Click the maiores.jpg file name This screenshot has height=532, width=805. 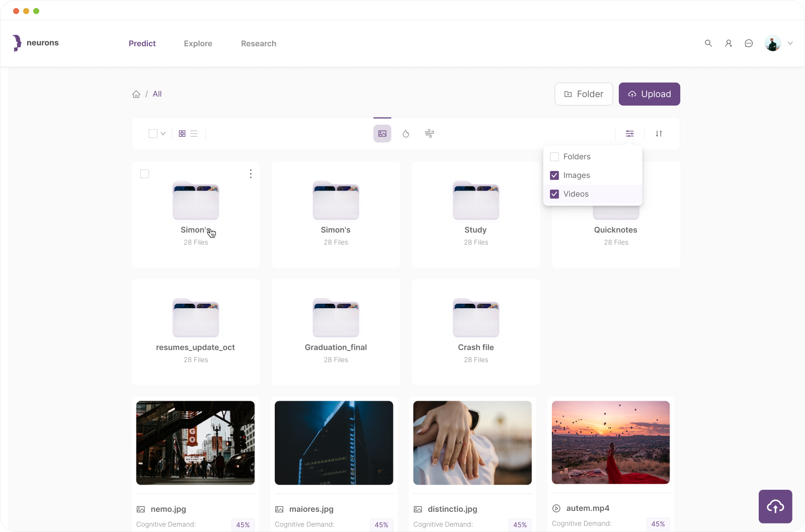tap(311, 509)
